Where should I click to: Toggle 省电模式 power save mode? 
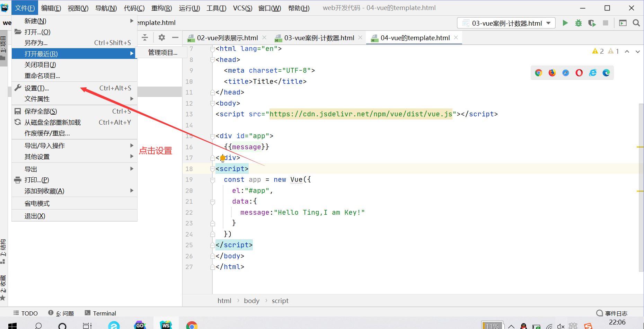pos(74,203)
